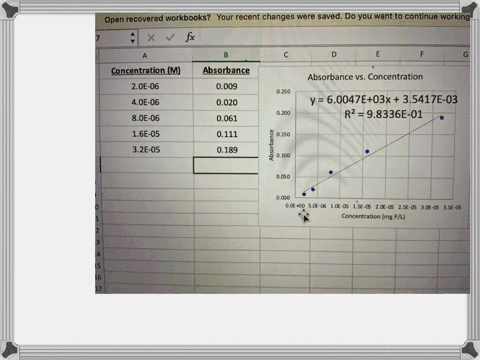Select cell containing 4.0E-06
480x360 pixels.
click(x=145, y=102)
